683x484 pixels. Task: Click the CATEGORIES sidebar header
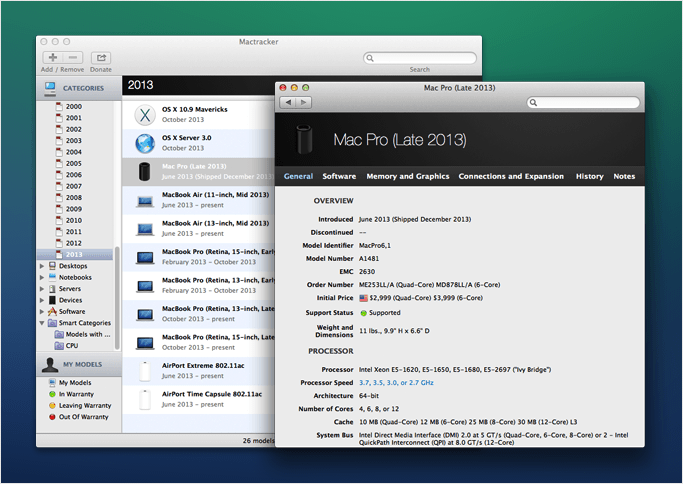79,88
